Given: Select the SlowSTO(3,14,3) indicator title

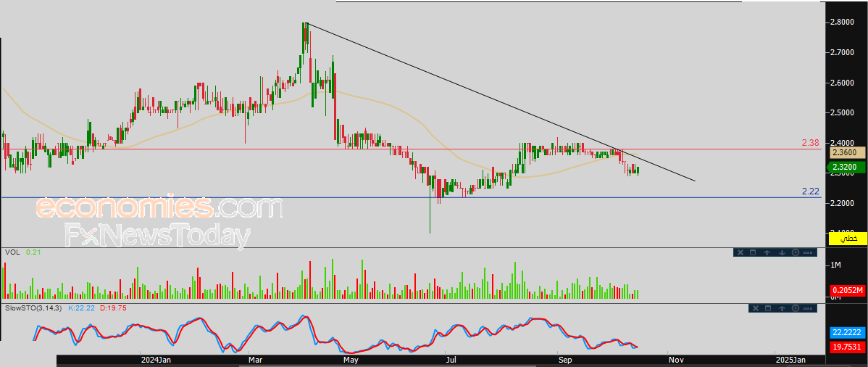Looking at the screenshot, I should coord(32,307).
